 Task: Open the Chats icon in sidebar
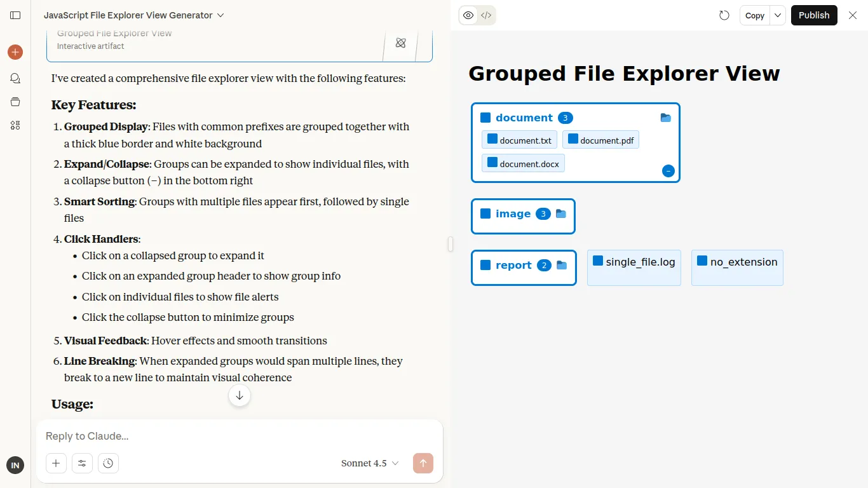[x=15, y=78]
